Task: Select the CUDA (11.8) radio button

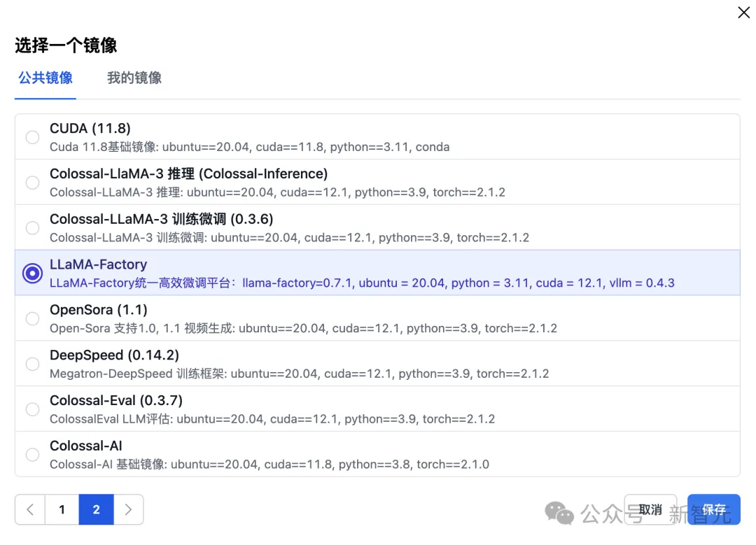Action: [x=32, y=137]
